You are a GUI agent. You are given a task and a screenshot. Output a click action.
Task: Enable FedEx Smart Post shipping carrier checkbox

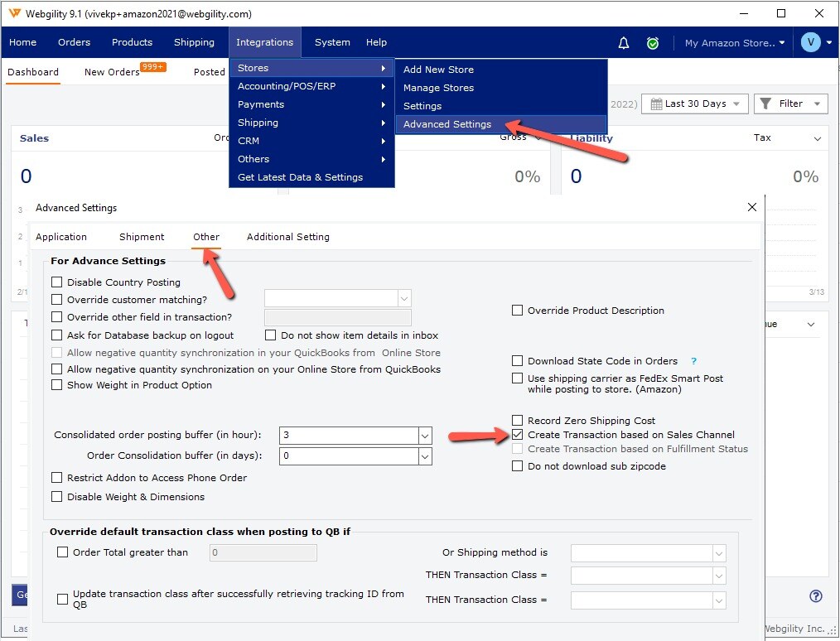[518, 378]
